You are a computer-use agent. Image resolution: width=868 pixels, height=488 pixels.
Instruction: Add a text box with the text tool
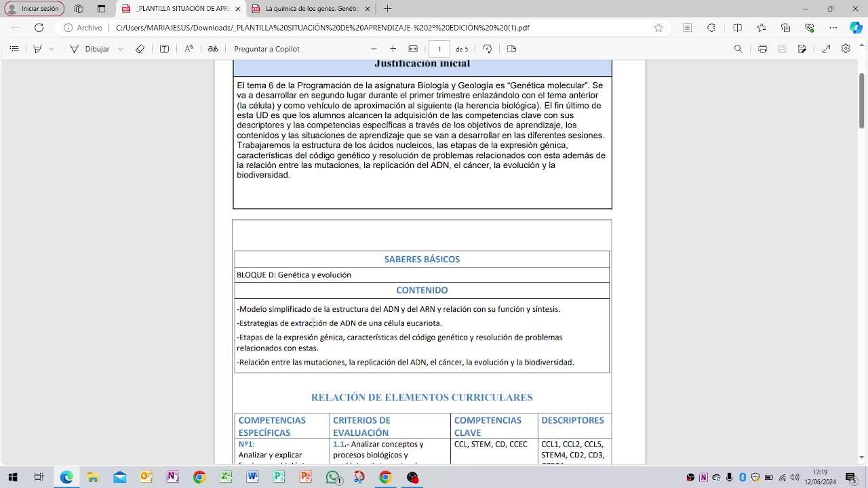[x=164, y=49]
